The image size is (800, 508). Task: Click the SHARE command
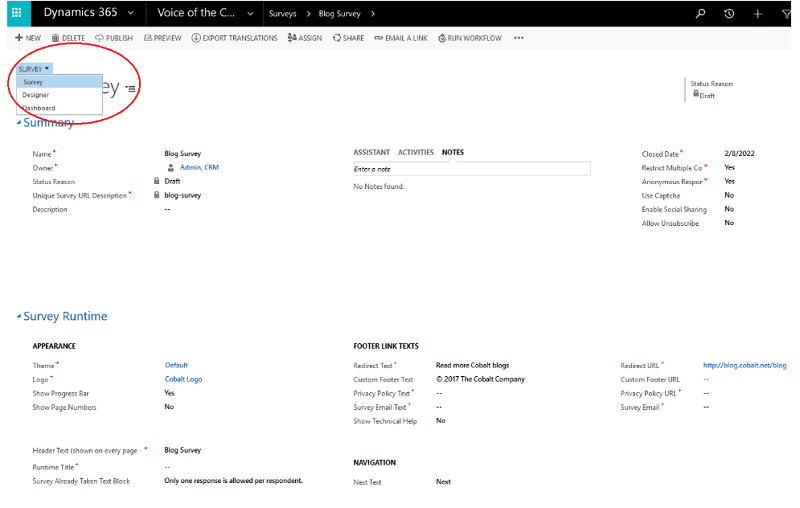pos(348,38)
